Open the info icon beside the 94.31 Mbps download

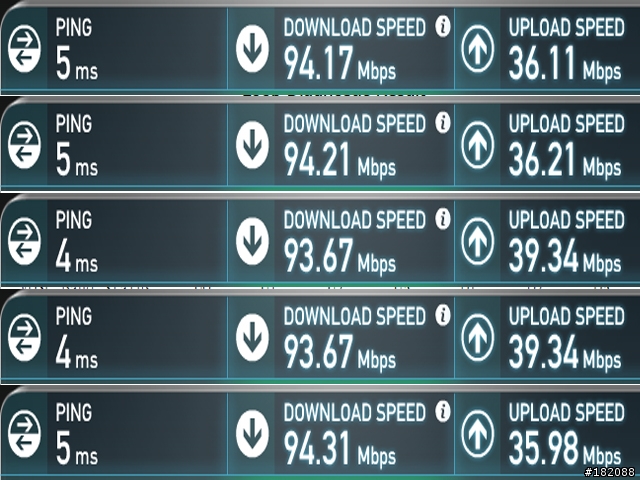tap(443, 411)
